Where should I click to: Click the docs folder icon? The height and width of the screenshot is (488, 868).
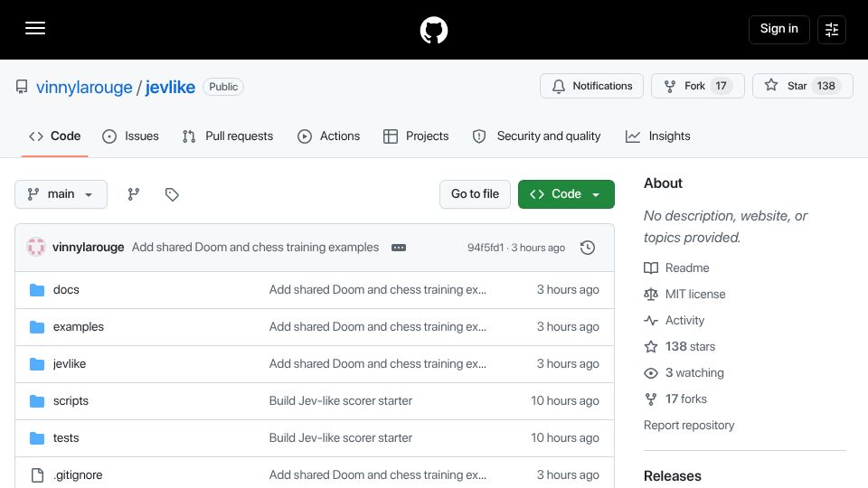(37, 290)
